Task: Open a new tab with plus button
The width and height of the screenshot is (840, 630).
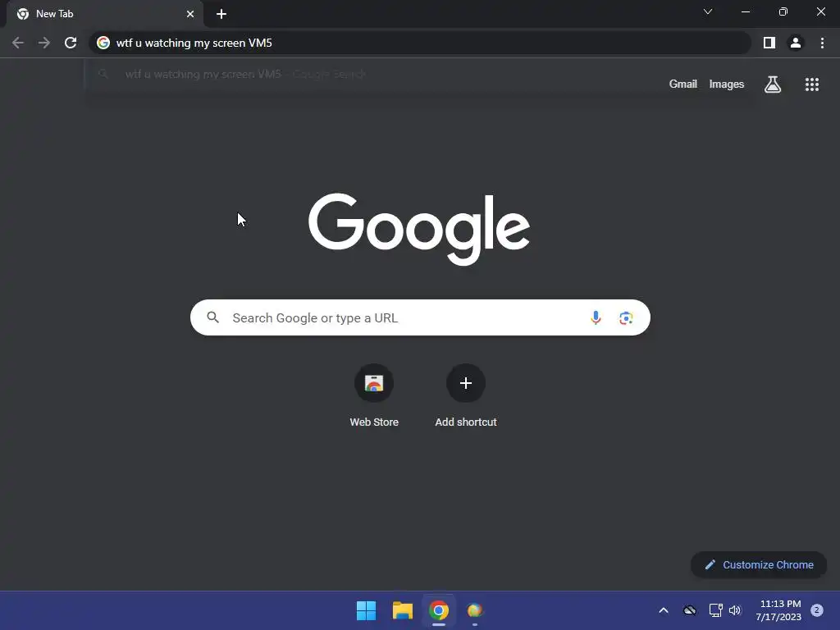Action: tap(221, 14)
